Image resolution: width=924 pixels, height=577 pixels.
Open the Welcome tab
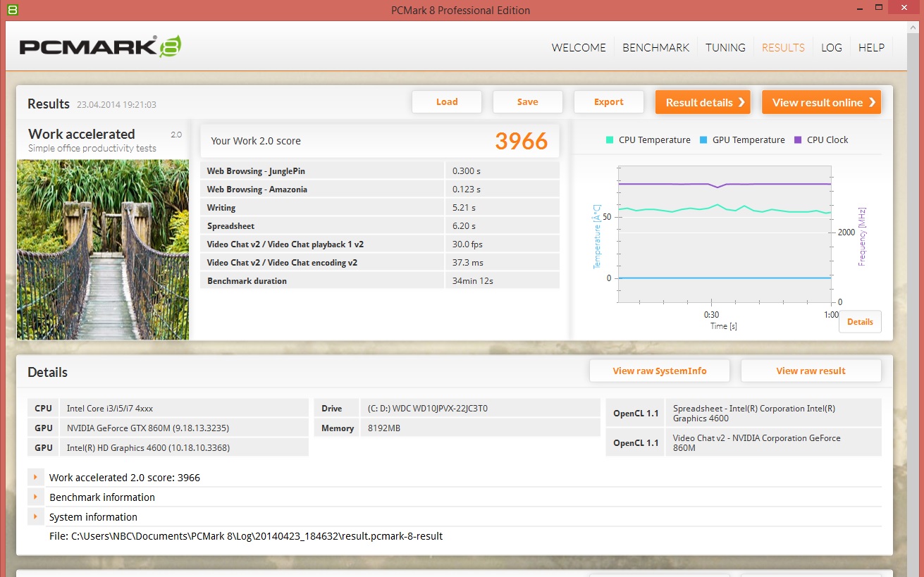click(x=579, y=47)
